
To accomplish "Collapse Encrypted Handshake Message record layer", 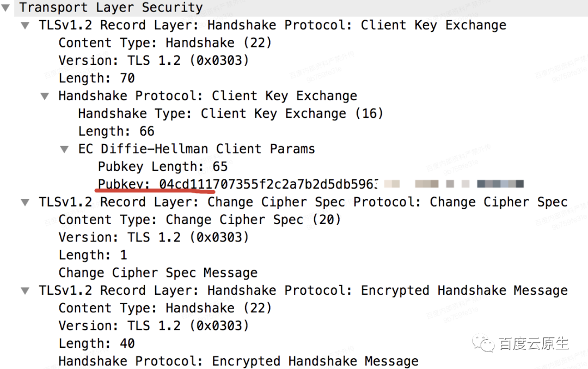I will (x=25, y=291).
